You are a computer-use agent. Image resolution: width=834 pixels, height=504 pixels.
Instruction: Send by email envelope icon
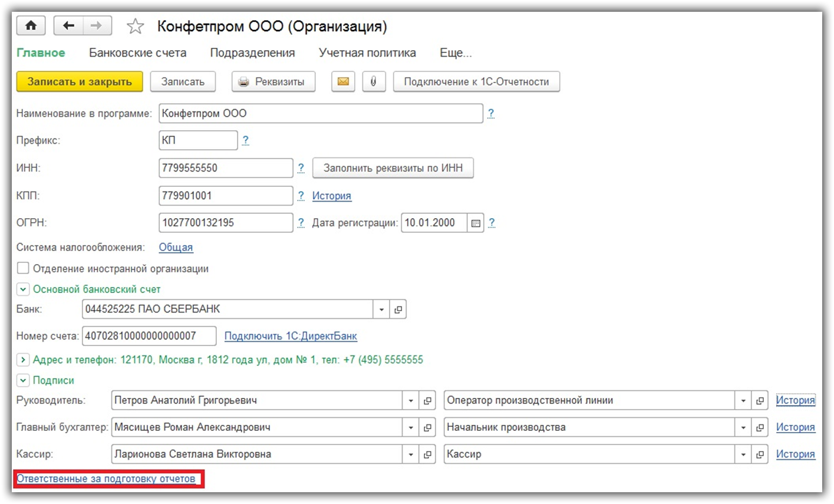tap(343, 82)
